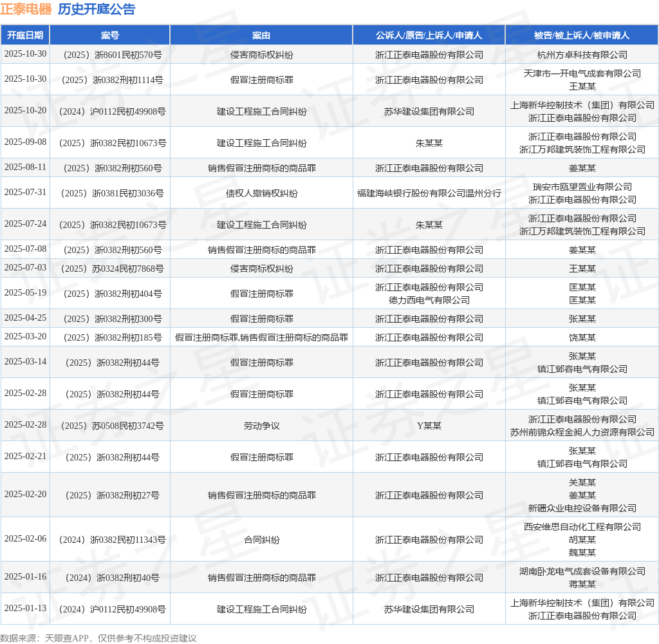Click defendant 蒋某某

coord(582,584)
